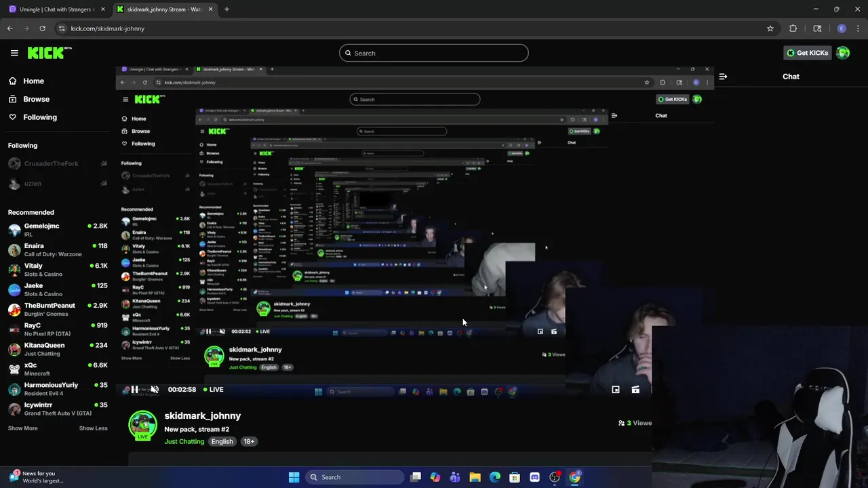This screenshot has height=488, width=868.
Task: Open Vitaly Slots & Casino channel
Action: (58, 270)
